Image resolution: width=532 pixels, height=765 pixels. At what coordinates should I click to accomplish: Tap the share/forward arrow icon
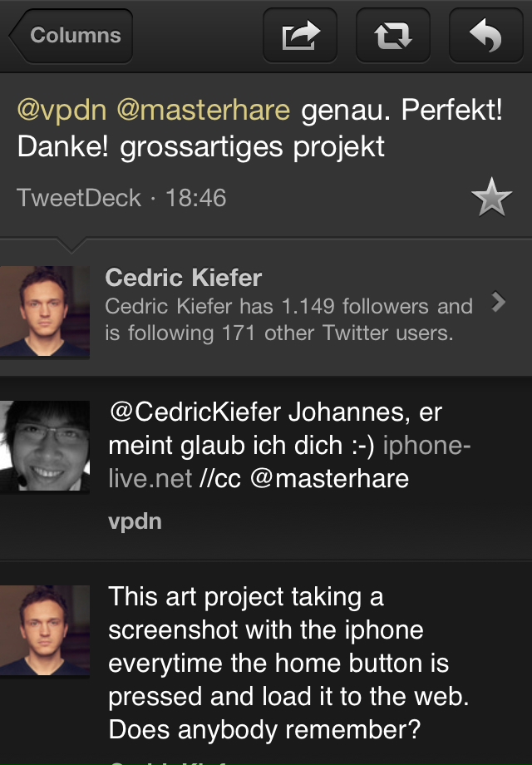[300, 36]
